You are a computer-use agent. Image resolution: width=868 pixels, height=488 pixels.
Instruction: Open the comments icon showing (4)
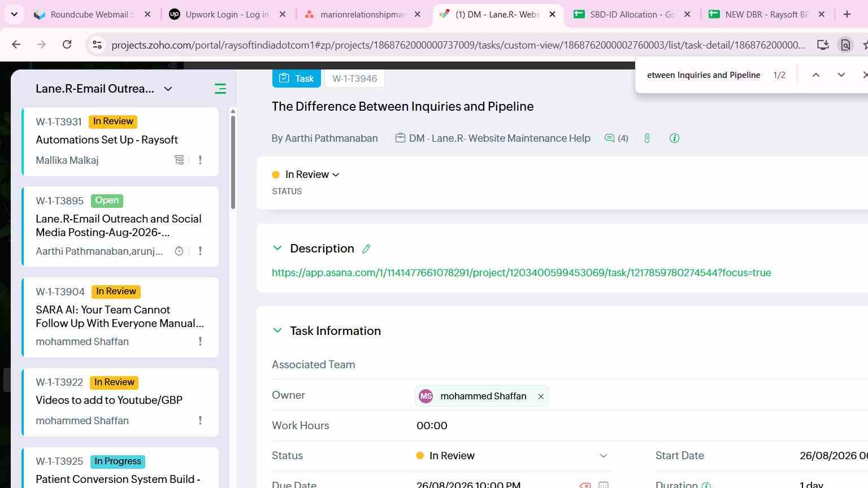click(616, 138)
